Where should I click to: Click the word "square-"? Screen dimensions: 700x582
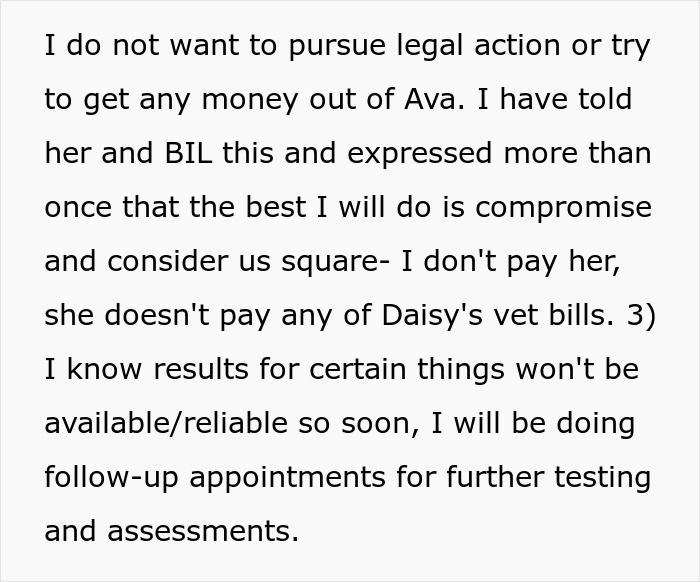(336, 263)
